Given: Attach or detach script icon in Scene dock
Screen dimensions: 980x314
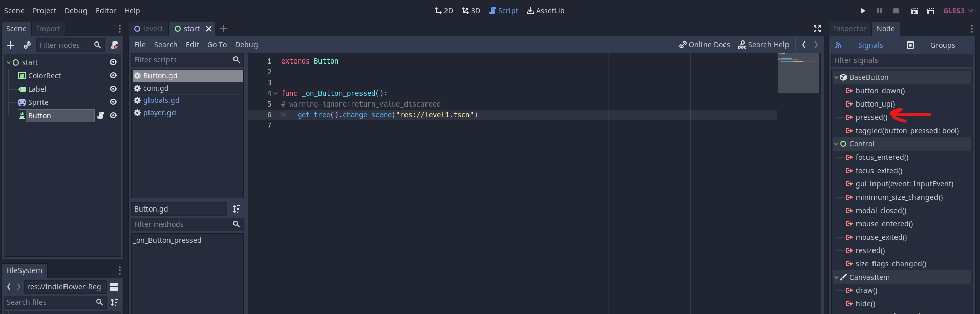Looking at the screenshot, I should [114, 45].
